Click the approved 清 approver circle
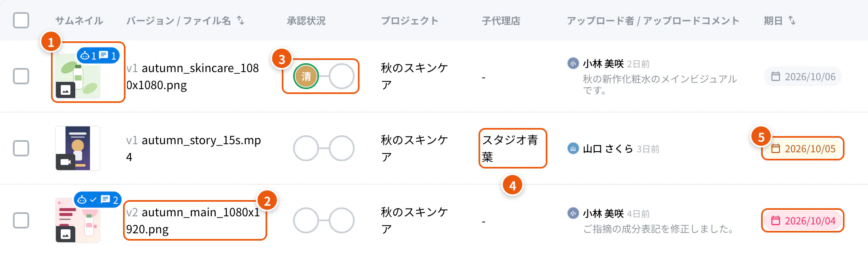The width and height of the screenshot is (868, 256). coord(306,76)
